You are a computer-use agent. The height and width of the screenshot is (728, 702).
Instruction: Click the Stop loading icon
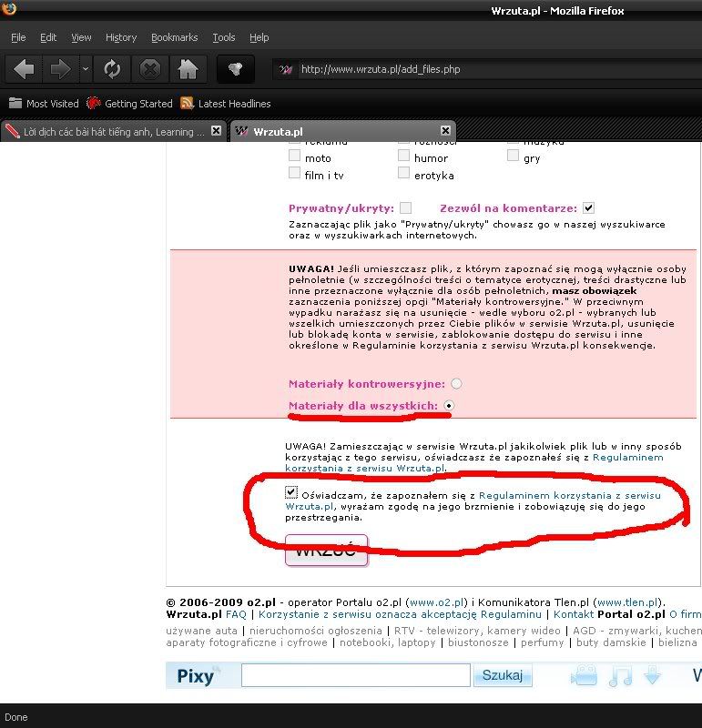coord(150,69)
